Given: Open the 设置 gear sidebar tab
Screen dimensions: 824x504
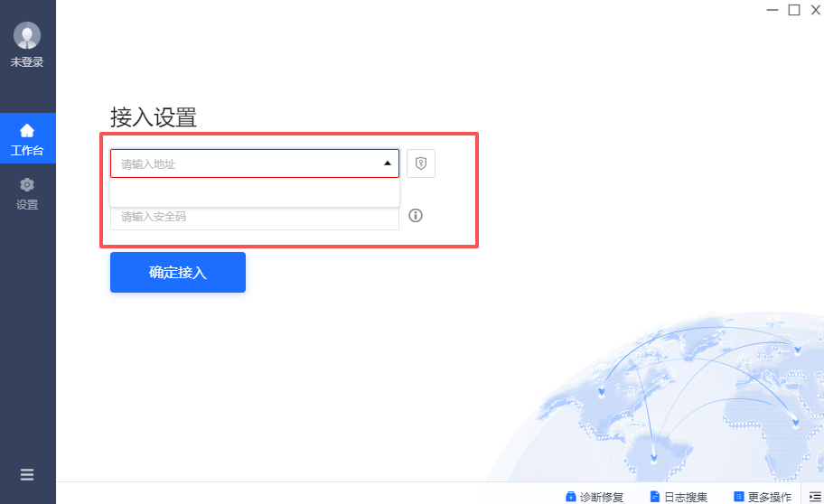Looking at the screenshot, I should pyautogui.click(x=27, y=193).
